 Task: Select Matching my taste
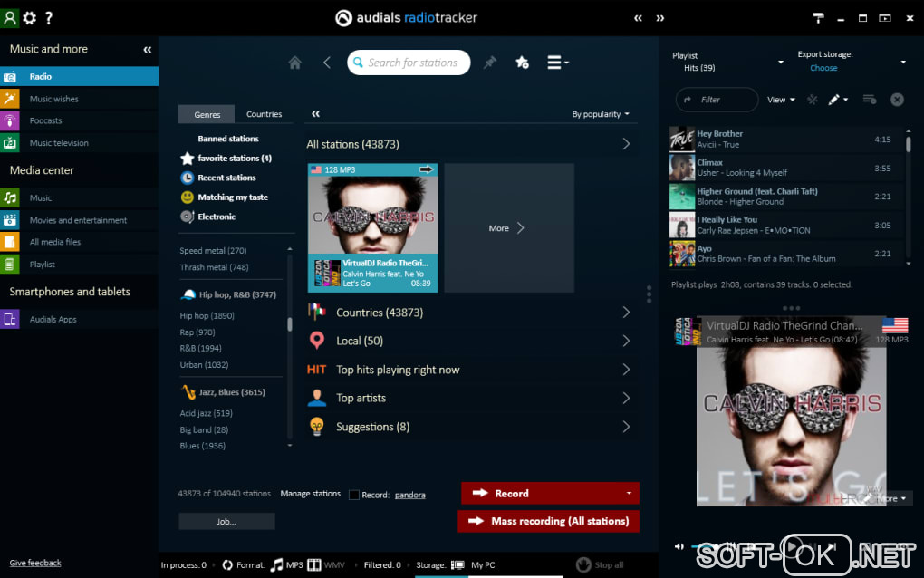tap(225, 197)
